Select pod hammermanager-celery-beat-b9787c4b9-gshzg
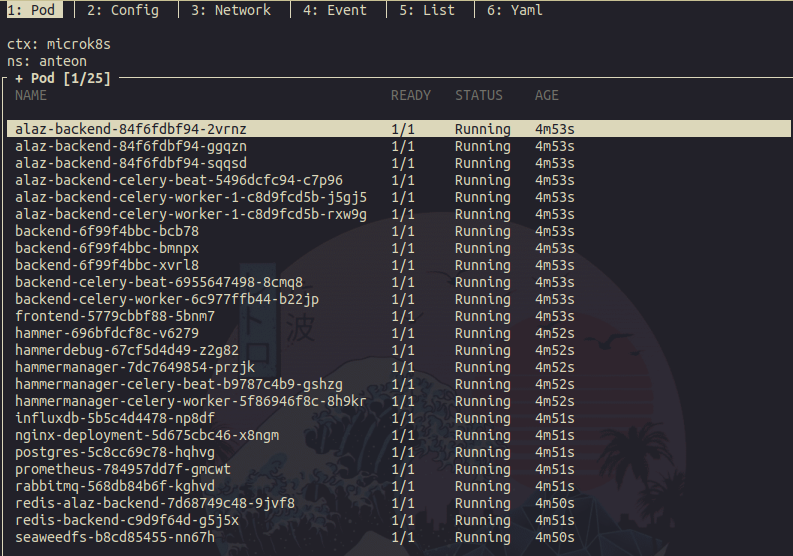 399,384
